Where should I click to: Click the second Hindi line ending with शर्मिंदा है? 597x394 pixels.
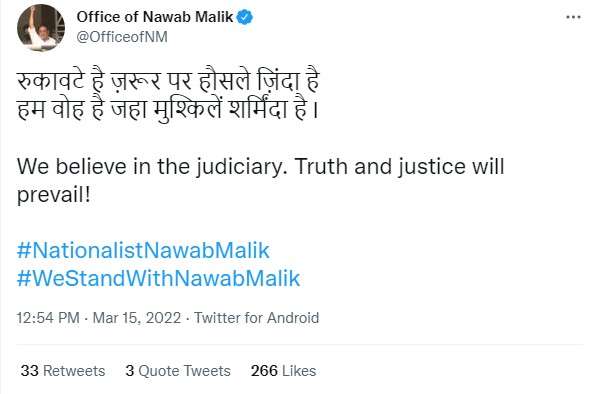pyautogui.click(x=168, y=109)
